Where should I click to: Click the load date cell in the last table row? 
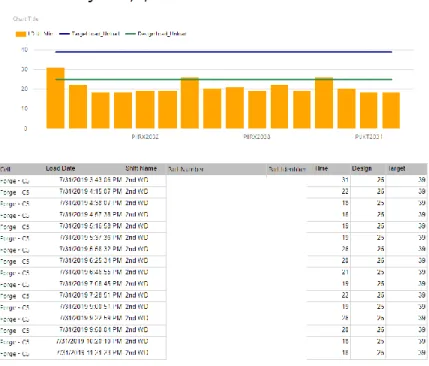(89, 353)
